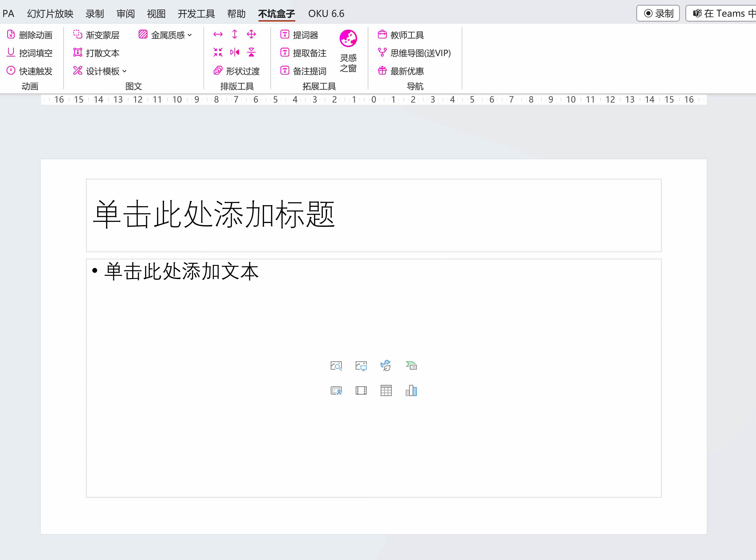
Task: Switch to the OKU 6.6 tab
Action: tap(326, 14)
